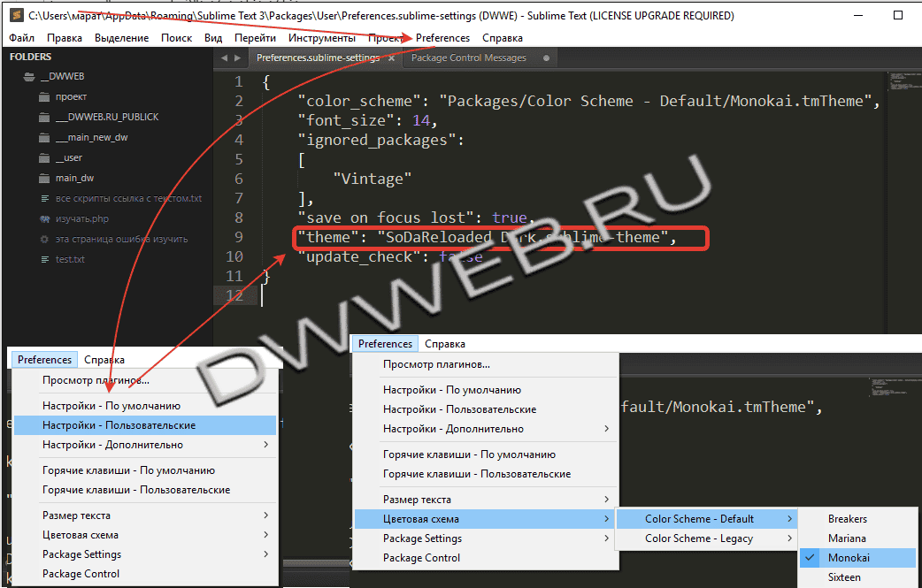Click the left tab-scroll arrow in tab bar

tap(225, 58)
